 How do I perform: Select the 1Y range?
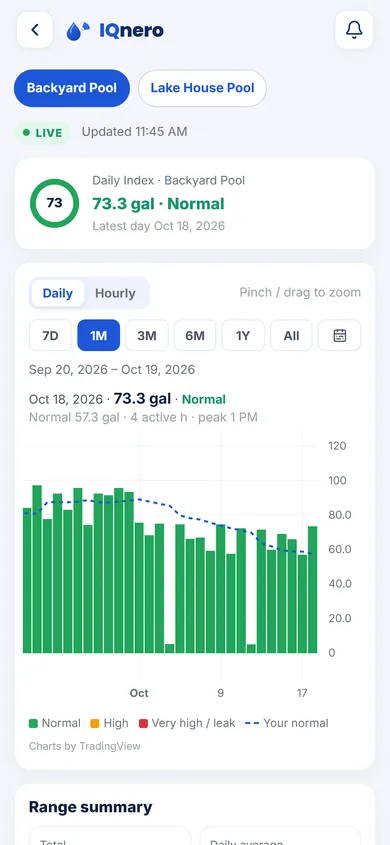(x=243, y=335)
